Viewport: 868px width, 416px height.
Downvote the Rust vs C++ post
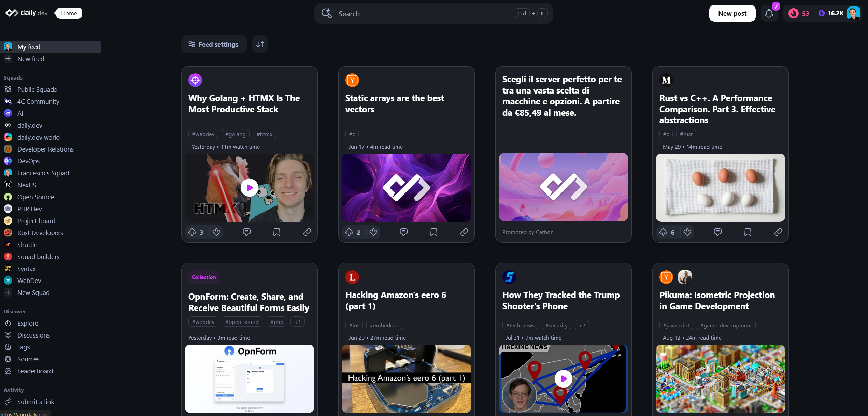[687, 232]
